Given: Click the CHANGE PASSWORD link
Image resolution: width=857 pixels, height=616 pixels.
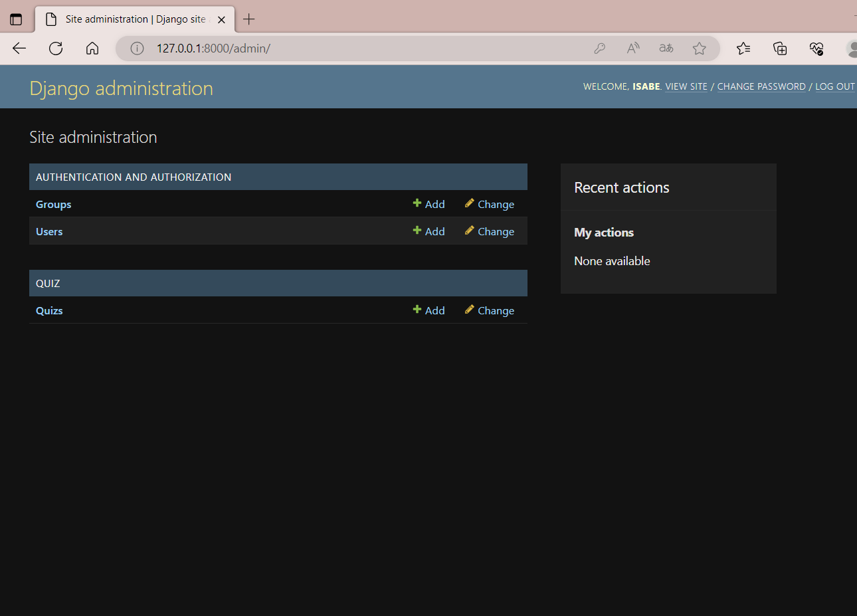Looking at the screenshot, I should tap(761, 86).
